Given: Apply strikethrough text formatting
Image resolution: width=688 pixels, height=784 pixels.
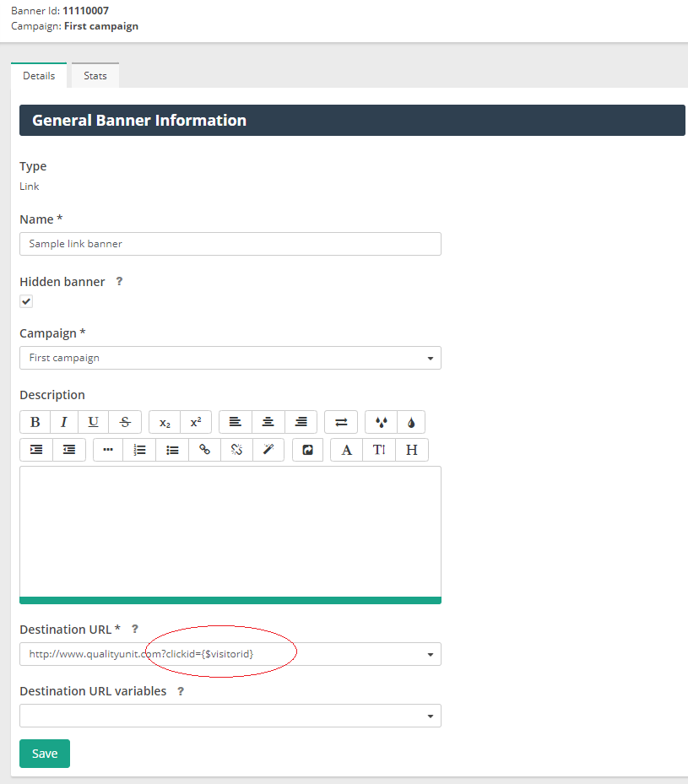Looking at the screenshot, I should click(125, 422).
